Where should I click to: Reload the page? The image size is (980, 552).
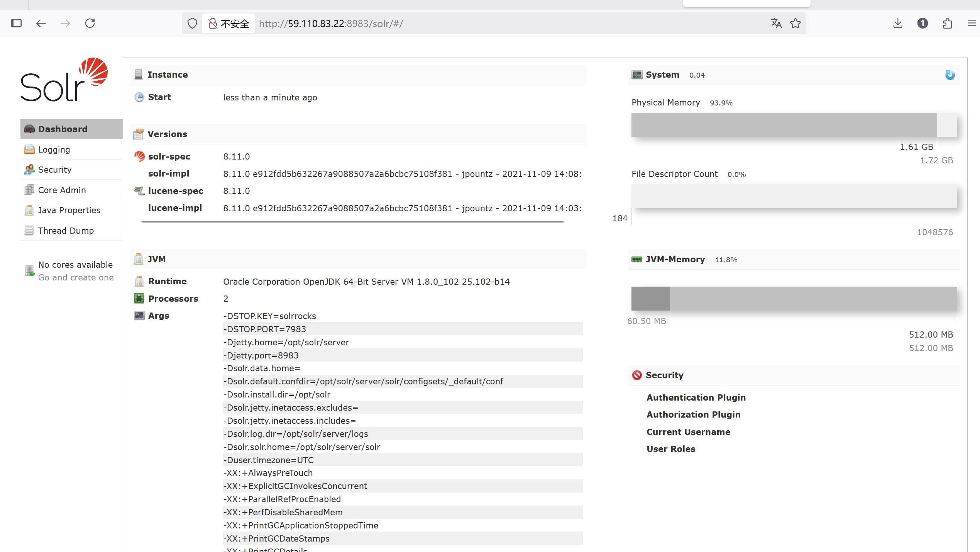[90, 24]
